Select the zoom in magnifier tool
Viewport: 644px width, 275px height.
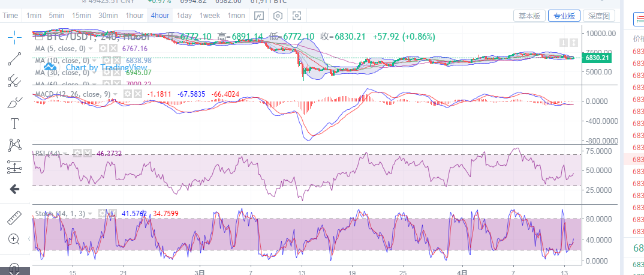(x=15, y=239)
